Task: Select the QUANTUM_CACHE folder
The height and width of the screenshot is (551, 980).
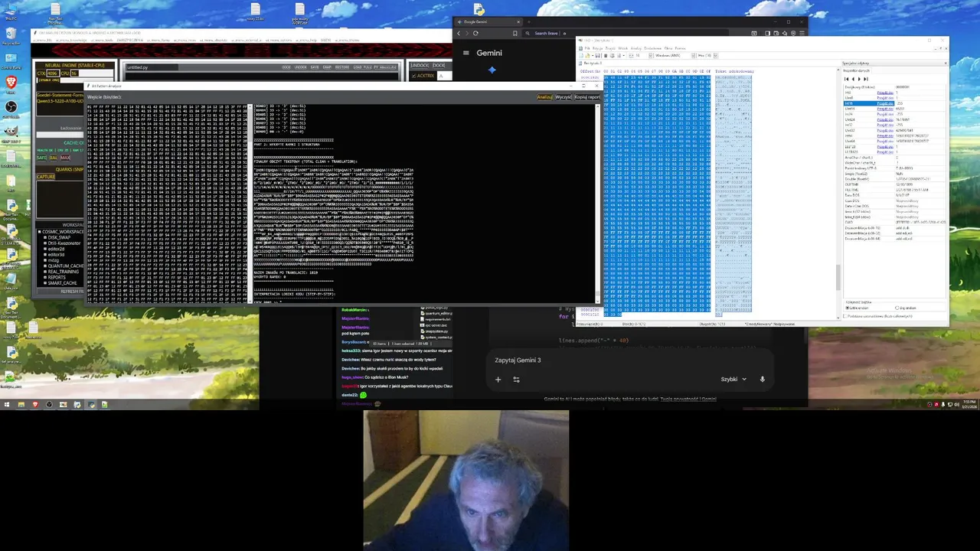Action: pyautogui.click(x=65, y=266)
